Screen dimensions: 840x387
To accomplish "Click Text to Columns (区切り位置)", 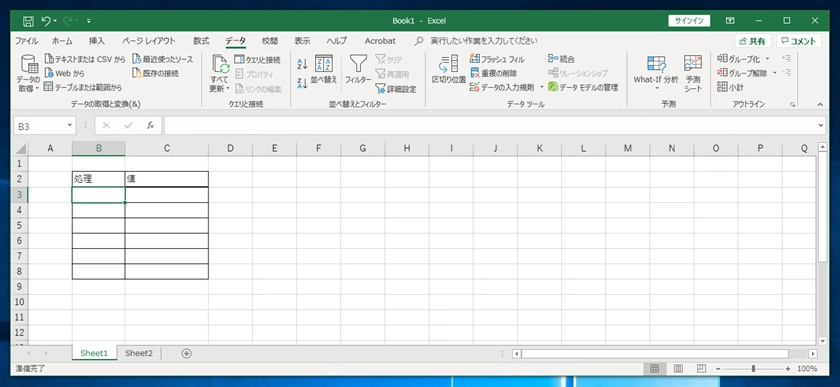I will coord(448,70).
